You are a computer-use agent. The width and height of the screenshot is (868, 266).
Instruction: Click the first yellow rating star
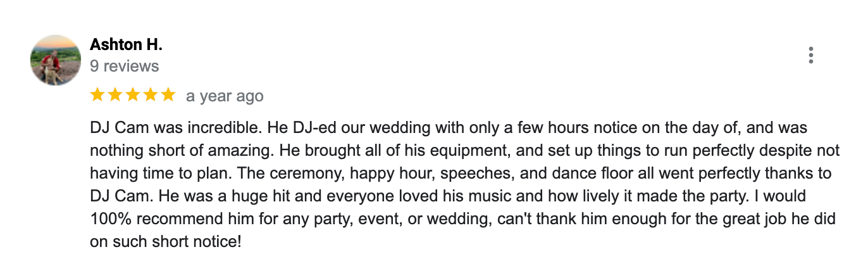point(97,95)
